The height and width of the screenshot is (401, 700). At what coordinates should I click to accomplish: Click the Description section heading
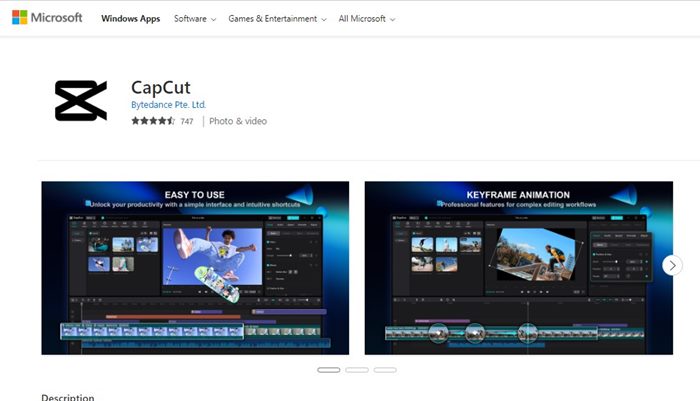tap(67, 396)
